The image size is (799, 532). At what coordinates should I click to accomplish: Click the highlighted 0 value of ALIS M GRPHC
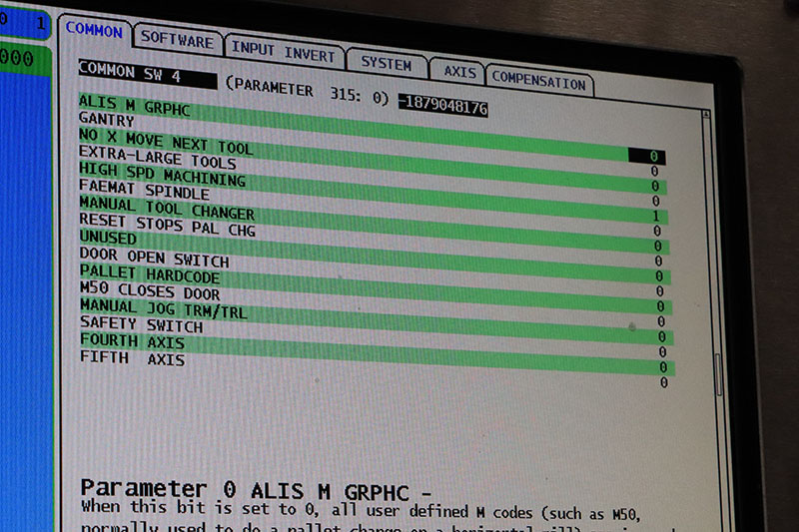[x=646, y=156]
